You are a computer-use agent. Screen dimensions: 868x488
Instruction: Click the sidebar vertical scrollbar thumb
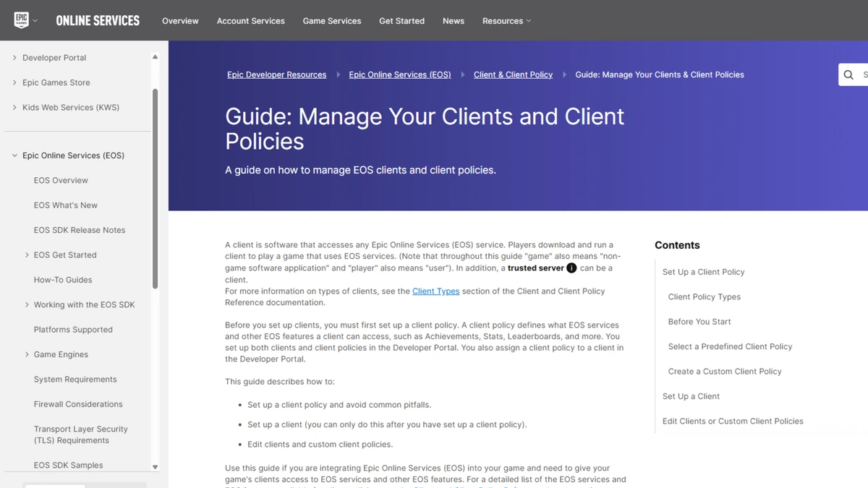(155, 188)
